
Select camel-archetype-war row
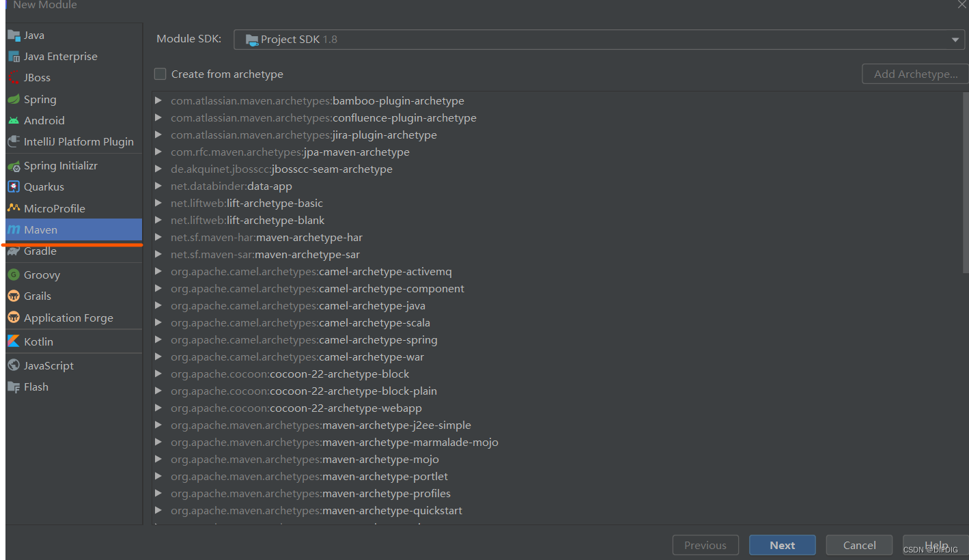[x=557, y=356]
